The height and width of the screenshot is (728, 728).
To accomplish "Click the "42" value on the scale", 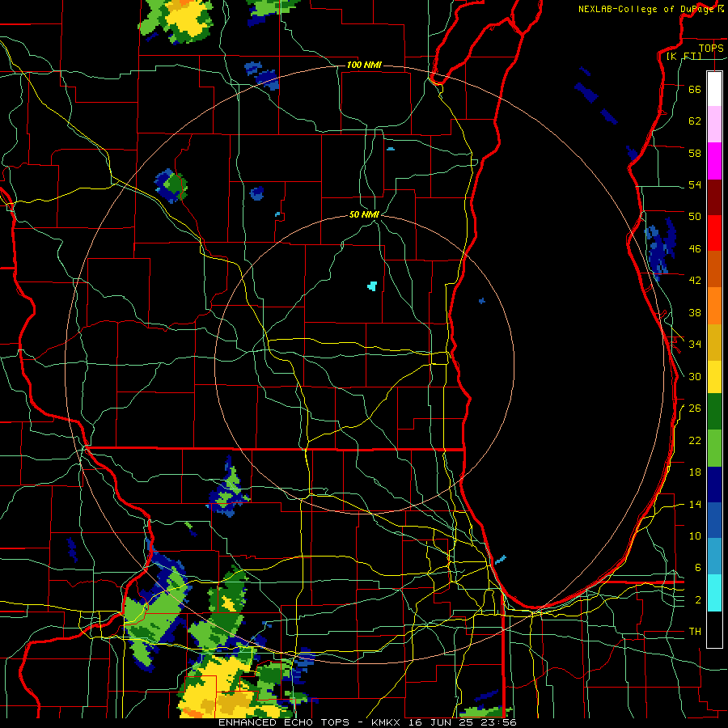I will (x=695, y=280).
